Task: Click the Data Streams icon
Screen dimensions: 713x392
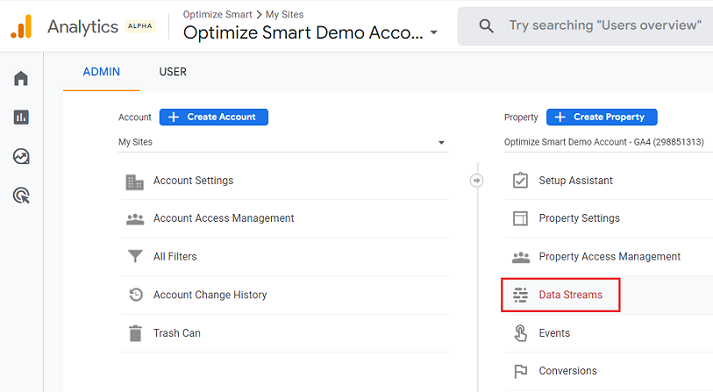Action: coord(520,295)
